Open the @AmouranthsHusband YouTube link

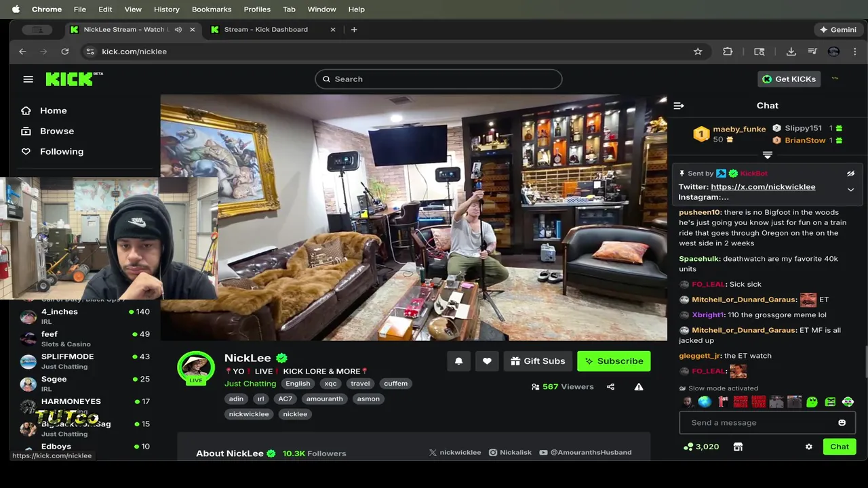586,453
